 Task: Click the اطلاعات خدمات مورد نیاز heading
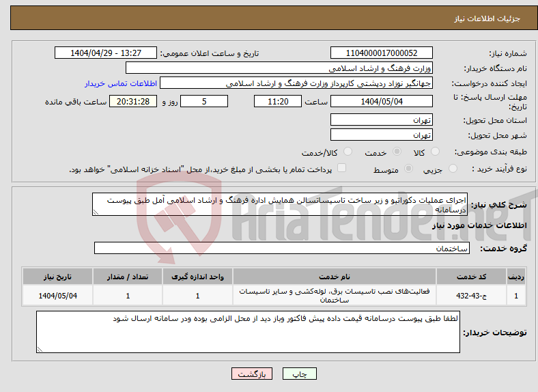coord(479,225)
